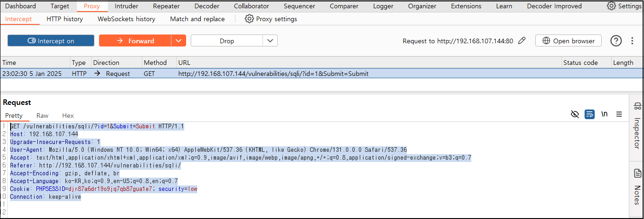The width and height of the screenshot is (644, 219).
Task: Switch to the Target tab
Action: tap(60, 6)
